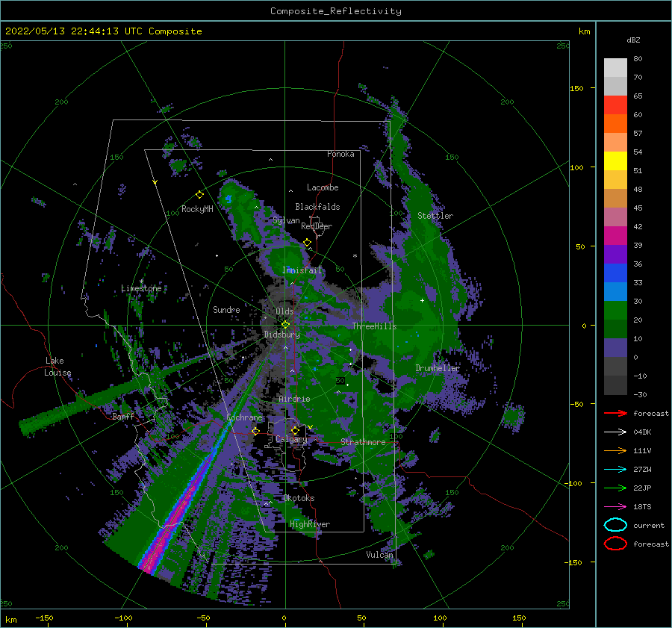672x628 pixels.
Task: Click the Strathmore label
Action: pyautogui.click(x=364, y=442)
